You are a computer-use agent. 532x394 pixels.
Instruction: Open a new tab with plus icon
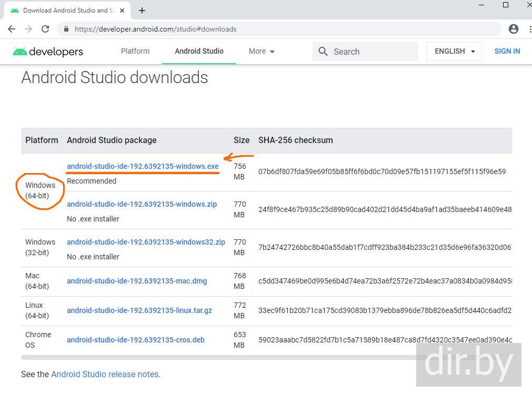pos(142,11)
